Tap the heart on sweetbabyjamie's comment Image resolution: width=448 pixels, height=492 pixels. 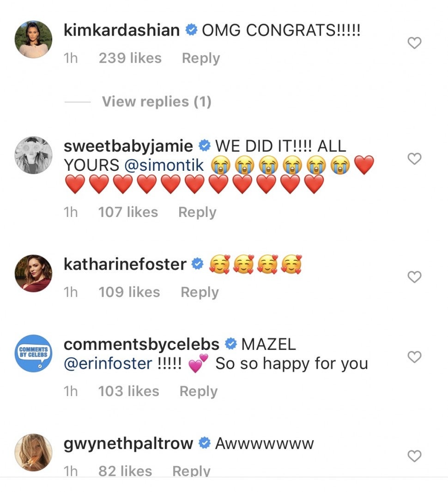414,159
